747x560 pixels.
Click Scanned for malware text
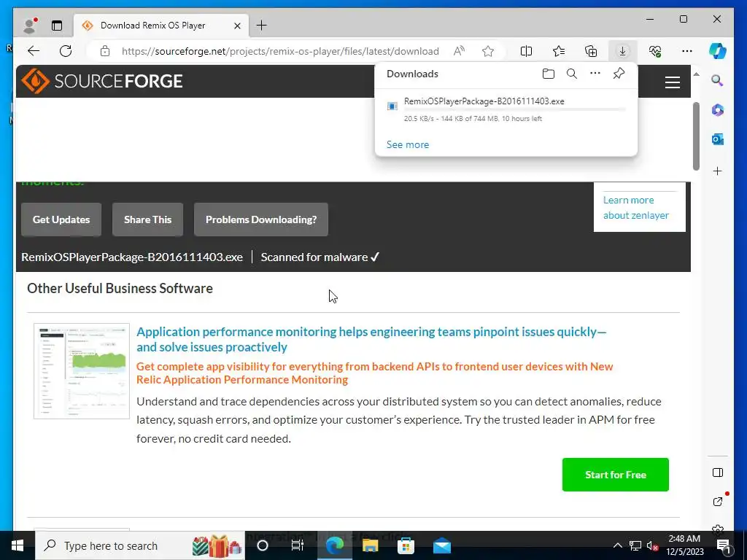pyautogui.click(x=320, y=257)
